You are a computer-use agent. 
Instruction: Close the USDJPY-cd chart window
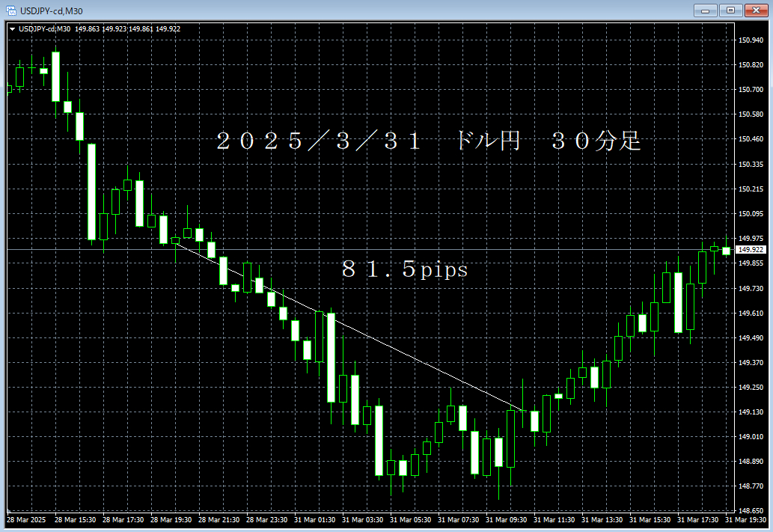click(755, 10)
